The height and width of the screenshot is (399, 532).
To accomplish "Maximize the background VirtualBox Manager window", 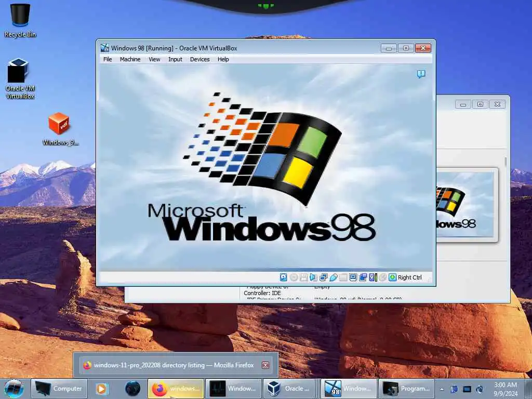I will 480,104.
